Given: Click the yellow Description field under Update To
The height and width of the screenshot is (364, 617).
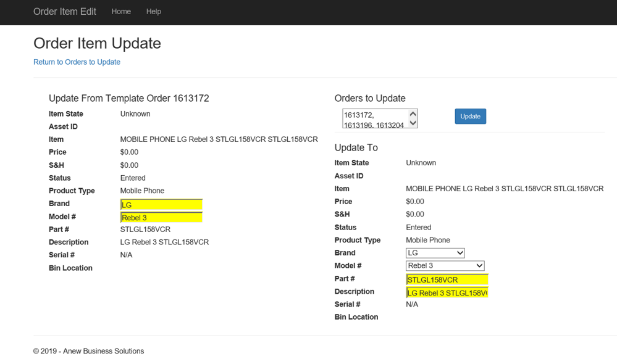Looking at the screenshot, I should pyautogui.click(x=447, y=292).
